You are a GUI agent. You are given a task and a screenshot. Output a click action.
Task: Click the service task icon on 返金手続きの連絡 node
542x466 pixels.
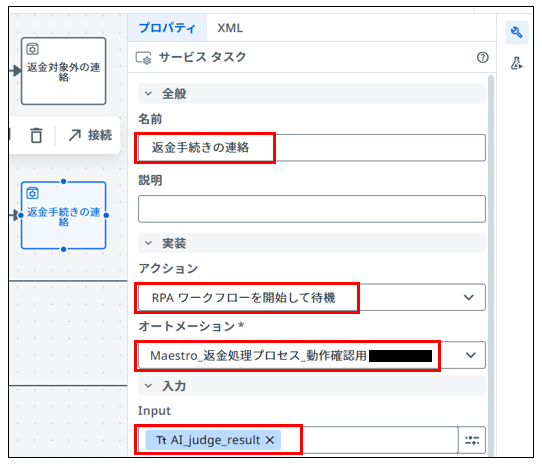point(32,193)
